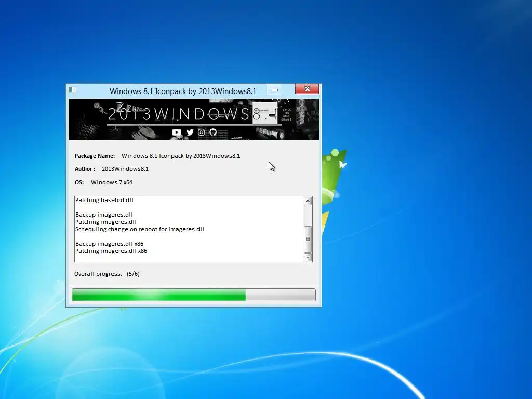Click the window title 'Windows 8.1 Iconpack by 2013Windows8.1'
The width and height of the screenshot is (532, 399).
pos(183,91)
